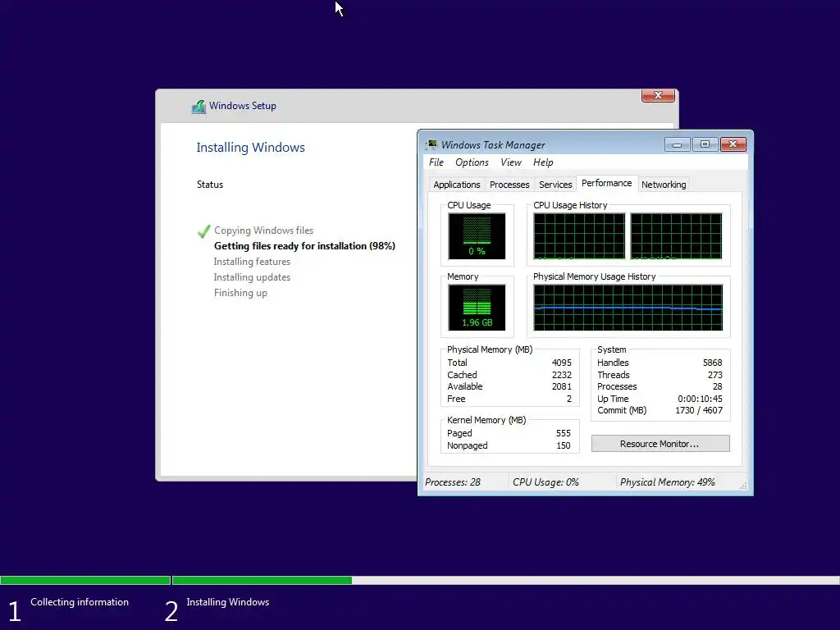Close the Windows Setup dialog
Viewport: 840px width, 630px height.
click(658, 95)
